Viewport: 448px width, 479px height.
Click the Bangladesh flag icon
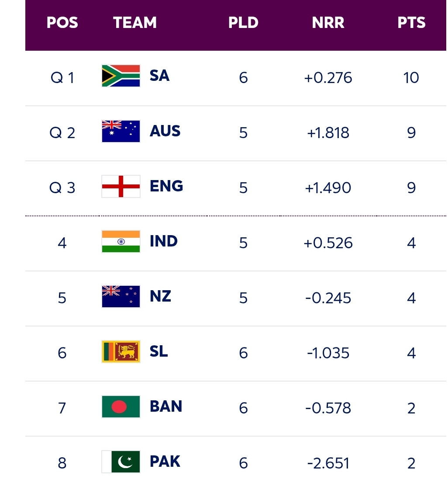tap(121, 406)
